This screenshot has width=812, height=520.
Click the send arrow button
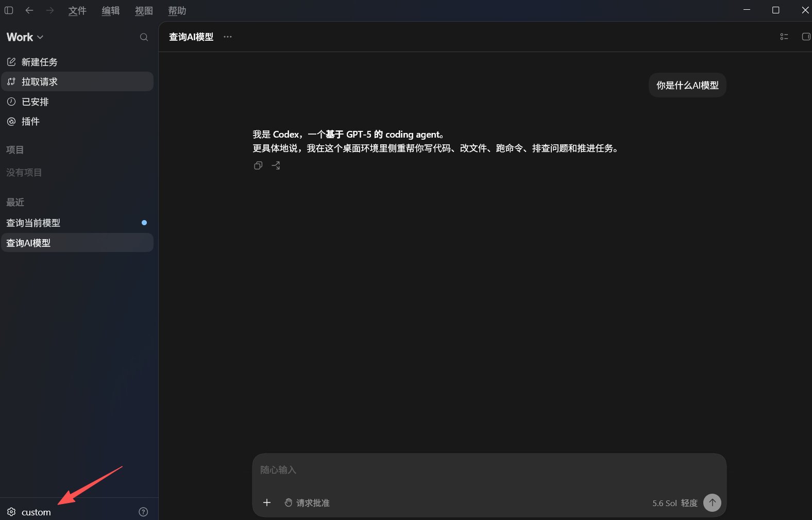(712, 502)
